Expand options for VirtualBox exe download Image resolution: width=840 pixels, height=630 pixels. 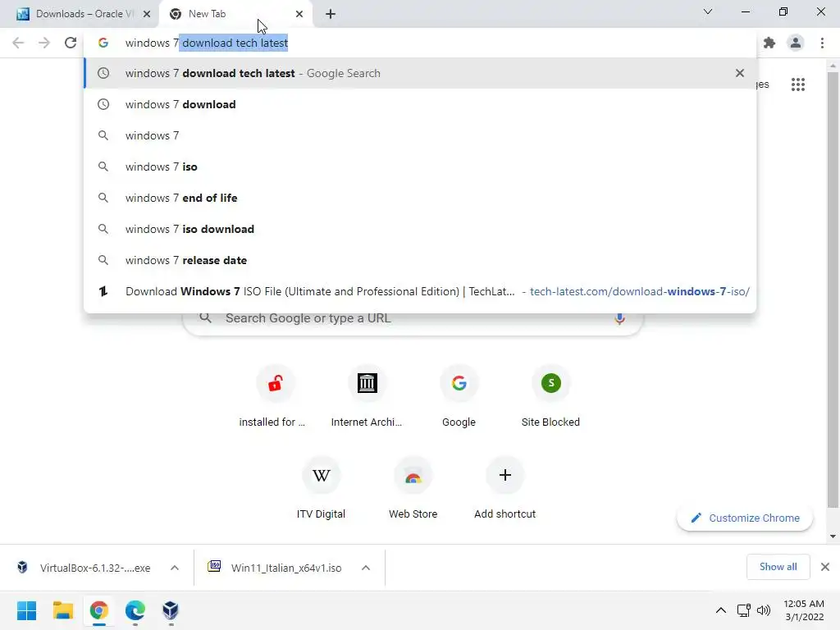point(175,568)
